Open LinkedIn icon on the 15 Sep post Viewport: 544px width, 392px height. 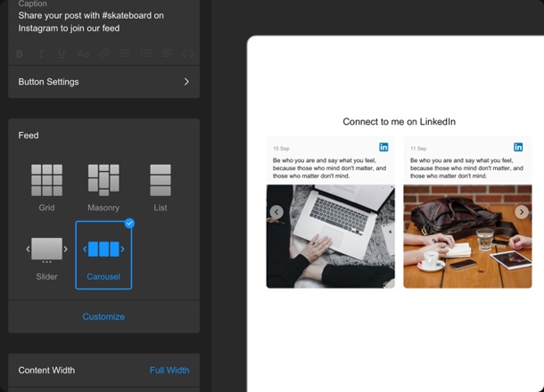(x=383, y=147)
